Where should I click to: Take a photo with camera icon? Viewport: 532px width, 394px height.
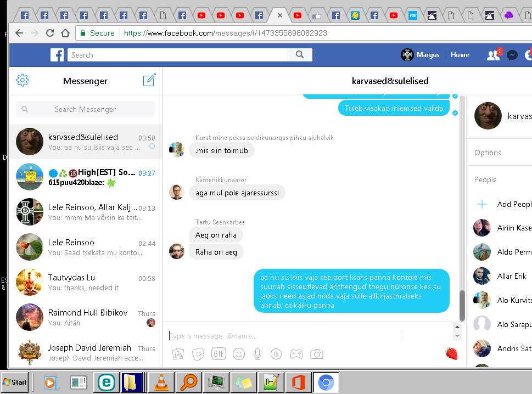(317, 354)
